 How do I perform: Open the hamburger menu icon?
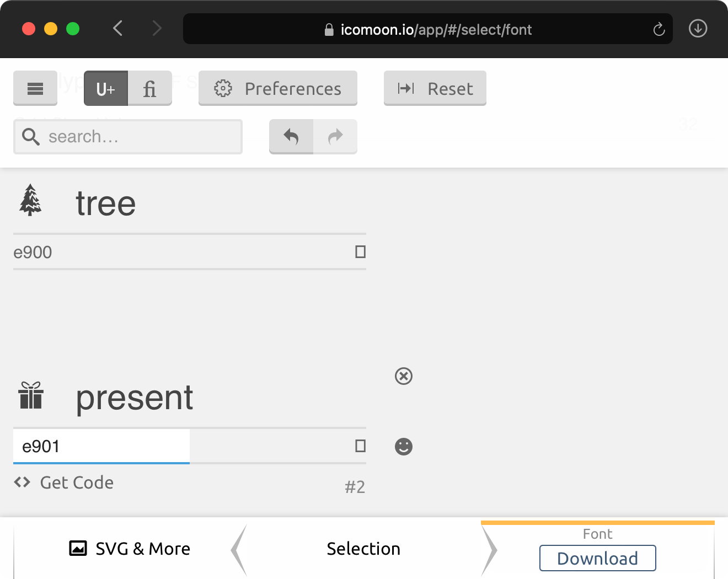35,88
